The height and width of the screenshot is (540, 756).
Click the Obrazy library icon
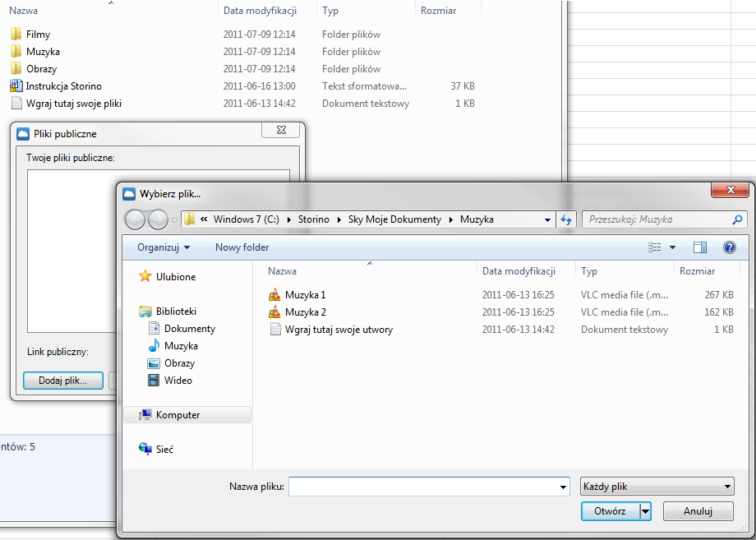click(x=154, y=363)
